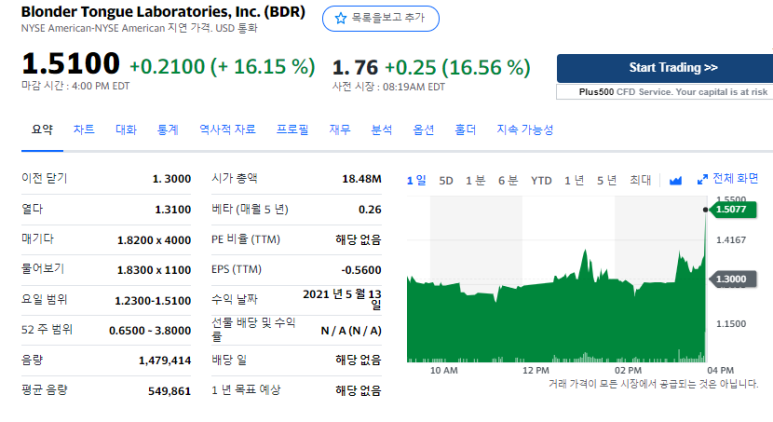Screen dimensions: 773x422
Task: Click the market cap value 18.48M
Action: coord(362,179)
